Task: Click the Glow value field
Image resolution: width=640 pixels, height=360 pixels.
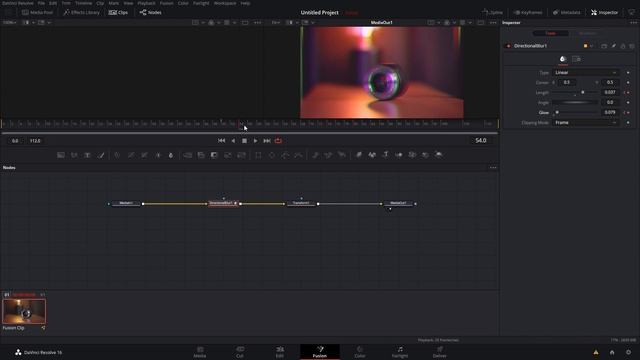Action: pyautogui.click(x=610, y=112)
